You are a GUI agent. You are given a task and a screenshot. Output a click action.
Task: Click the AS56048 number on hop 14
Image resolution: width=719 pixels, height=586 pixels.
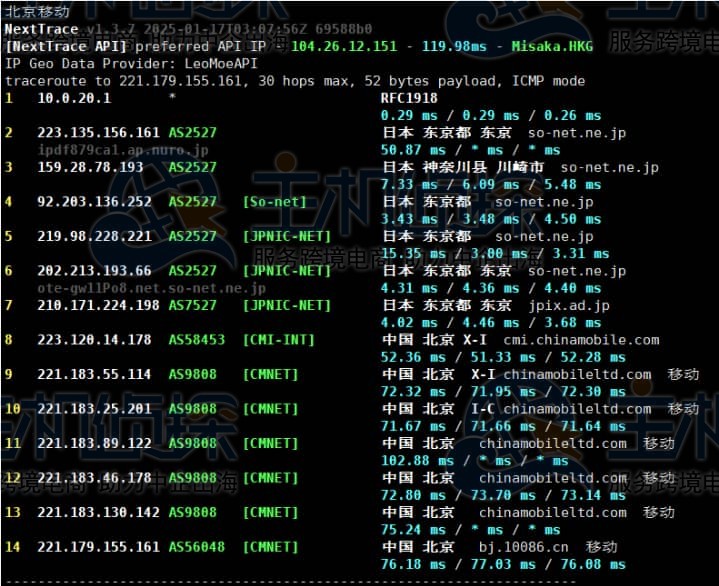pos(196,547)
